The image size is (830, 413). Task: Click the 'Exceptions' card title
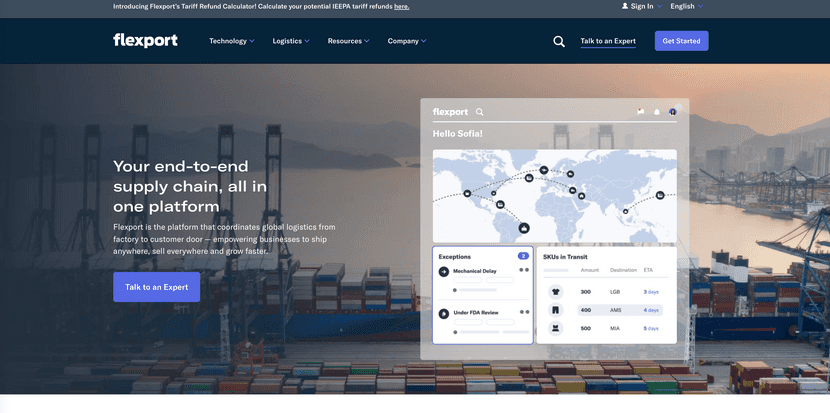pyautogui.click(x=454, y=256)
